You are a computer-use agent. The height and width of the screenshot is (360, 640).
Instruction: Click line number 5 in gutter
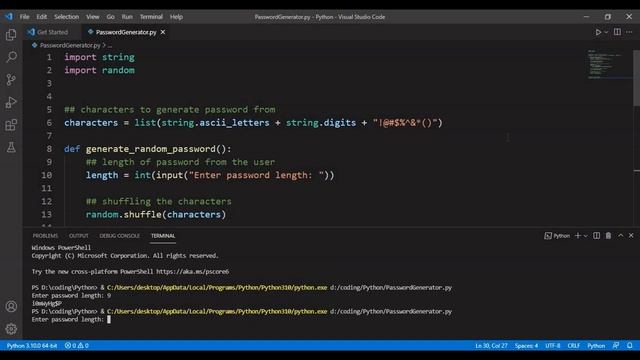pos(49,109)
